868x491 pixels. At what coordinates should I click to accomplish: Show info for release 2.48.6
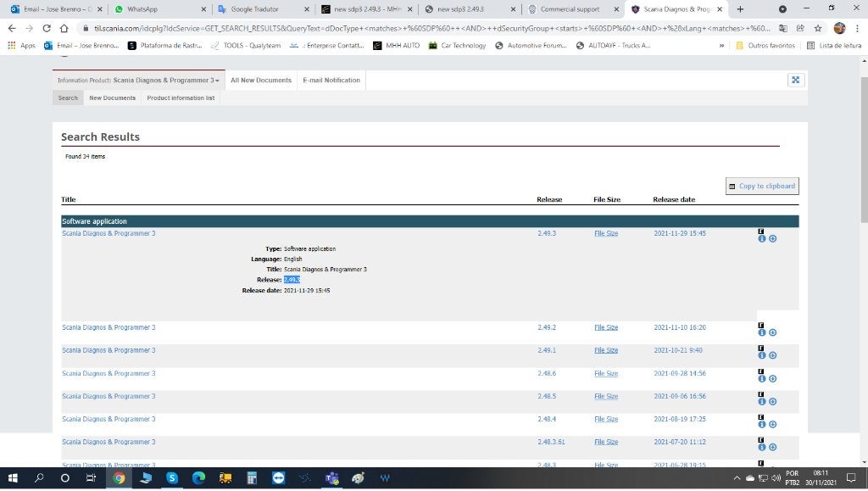tap(762, 378)
